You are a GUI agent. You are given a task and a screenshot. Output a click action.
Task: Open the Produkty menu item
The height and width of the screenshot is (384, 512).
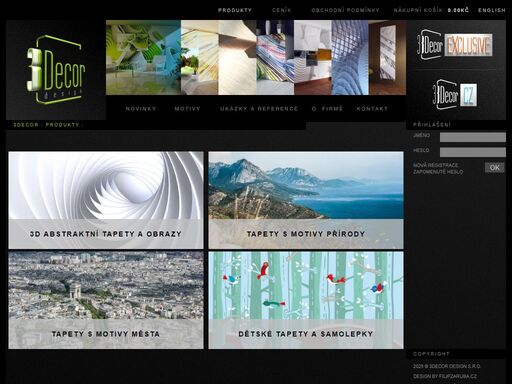coord(235,10)
